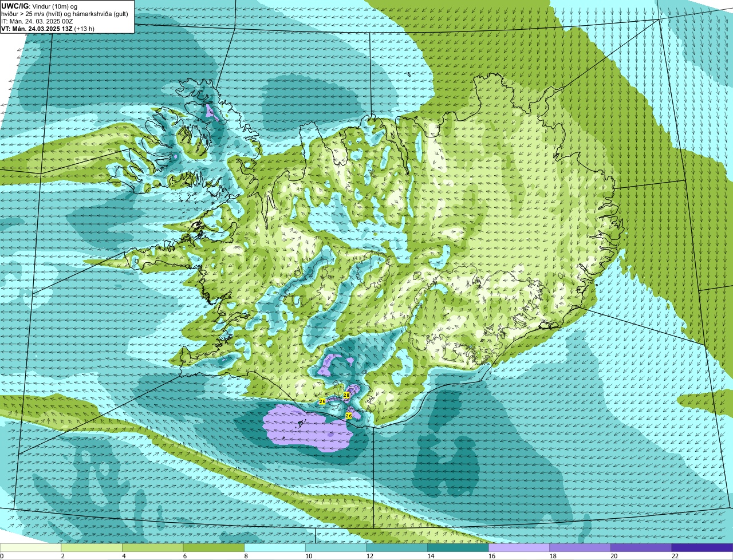
Task: Click the 'VT: Mán. 24.03.2025 13Z (+13 h)' line
Action: (48, 29)
